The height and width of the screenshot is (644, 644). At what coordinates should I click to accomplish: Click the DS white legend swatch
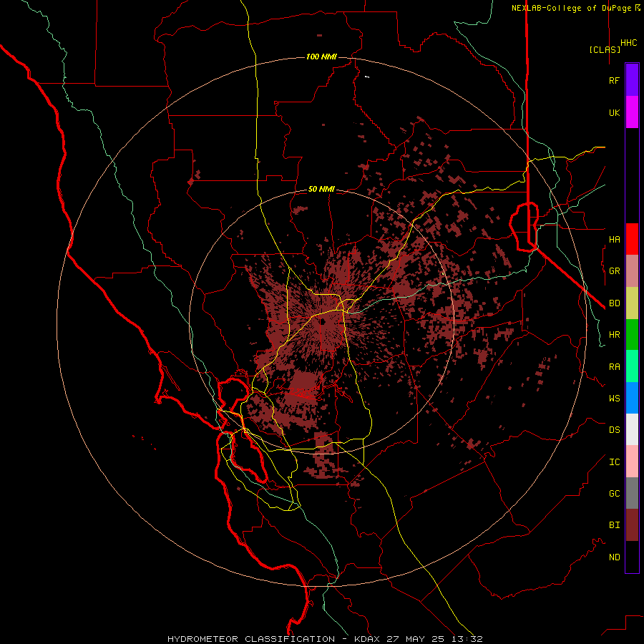[632, 429]
